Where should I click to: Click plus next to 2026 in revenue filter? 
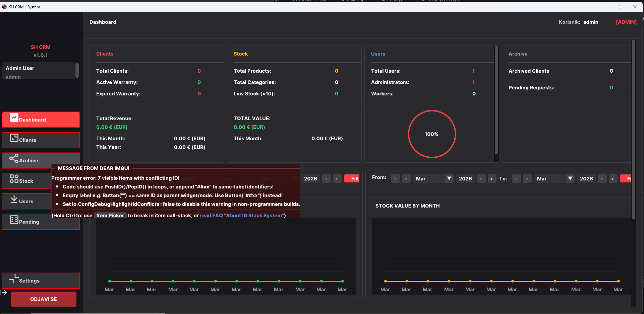337,179
